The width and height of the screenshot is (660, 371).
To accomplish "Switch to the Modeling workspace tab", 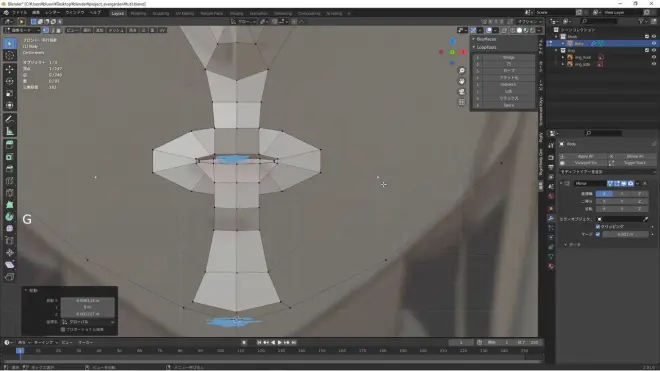I will click(138, 13).
